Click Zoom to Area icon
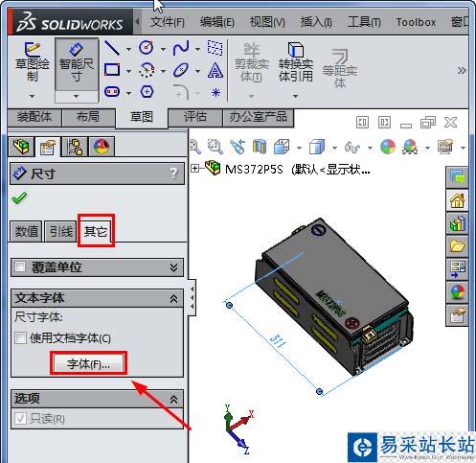This screenshot has height=463, width=476. (x=215, y=147)
